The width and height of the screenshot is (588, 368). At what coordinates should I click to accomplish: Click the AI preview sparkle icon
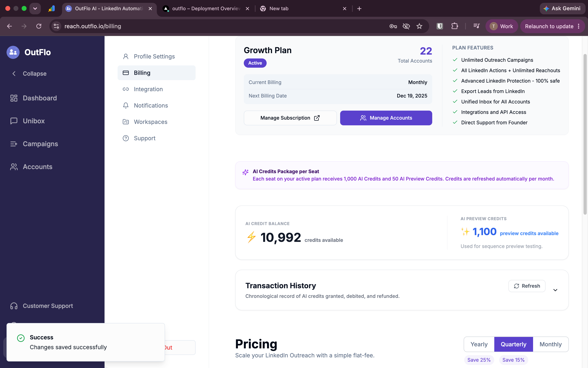(465, 231)
